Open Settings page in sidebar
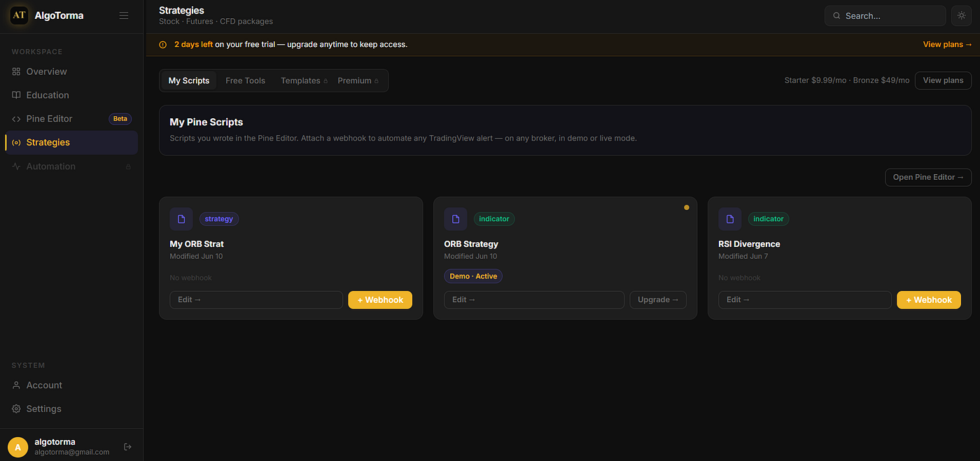Screen dimensions: 980x461 (x=71, y=409)
